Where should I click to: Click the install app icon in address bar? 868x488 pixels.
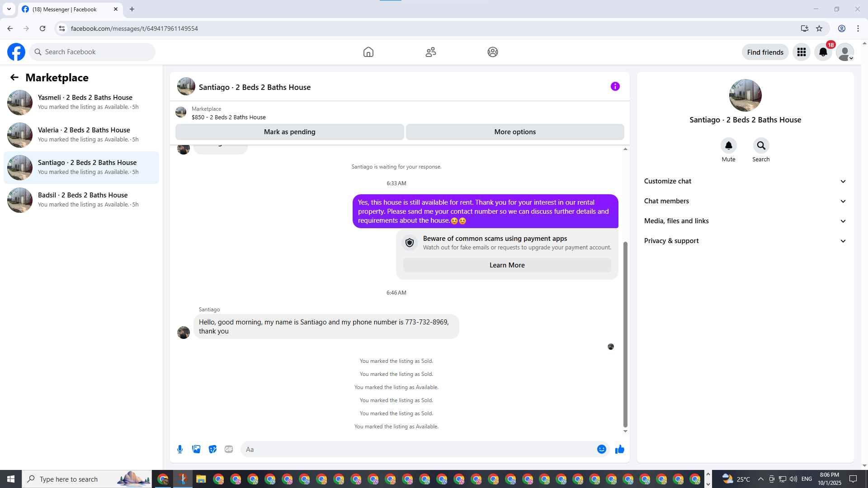805,28
